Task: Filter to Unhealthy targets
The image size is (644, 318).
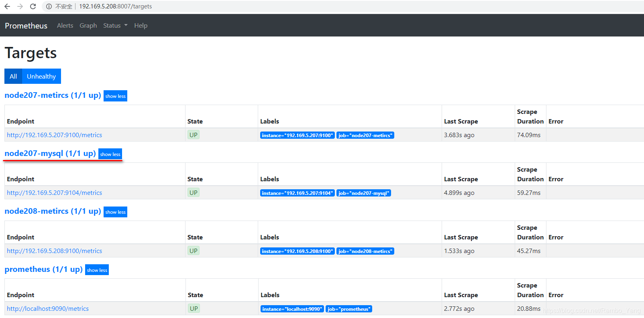Action: pyautogui.click(x=41, y=76)
